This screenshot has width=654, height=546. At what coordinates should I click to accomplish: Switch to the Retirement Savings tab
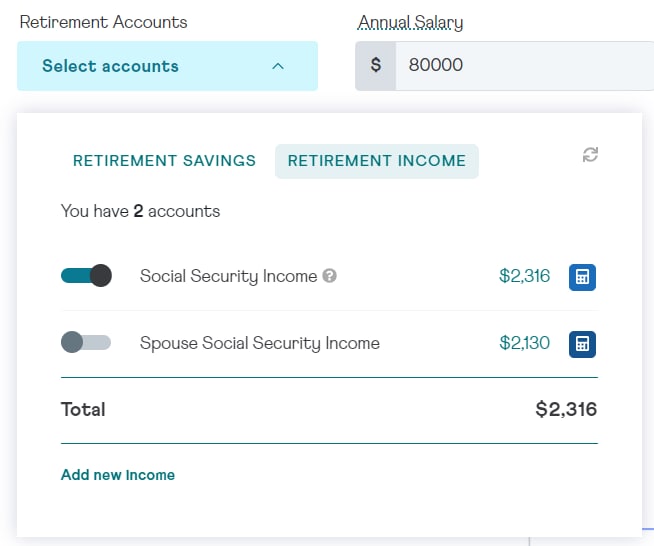coord(164,161)
